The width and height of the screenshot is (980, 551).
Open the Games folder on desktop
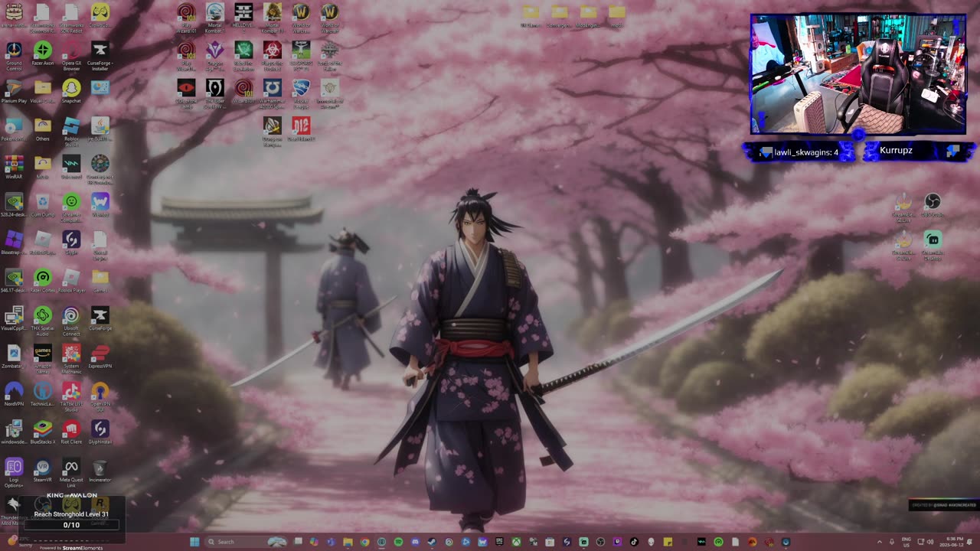100,280
